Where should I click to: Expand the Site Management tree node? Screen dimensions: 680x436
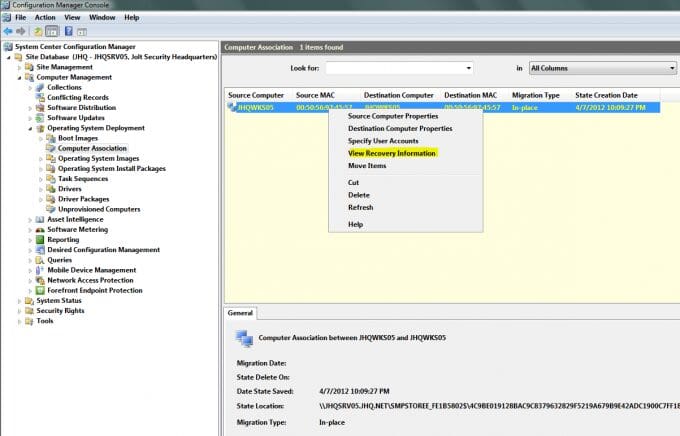[x=20, y=67]
